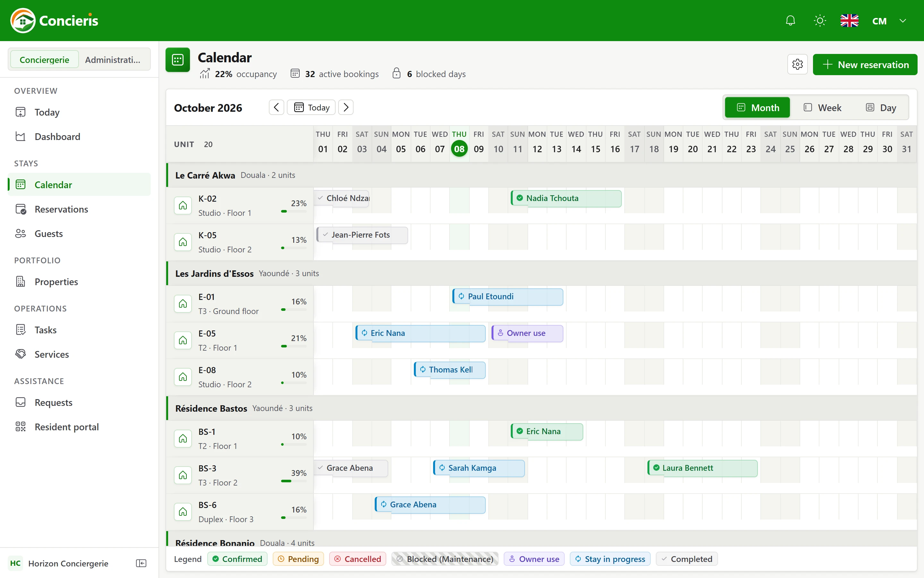This screenshot has width=924, height=578.
Task: Change language using the UK flag
Action: click(x=849, y=21)
